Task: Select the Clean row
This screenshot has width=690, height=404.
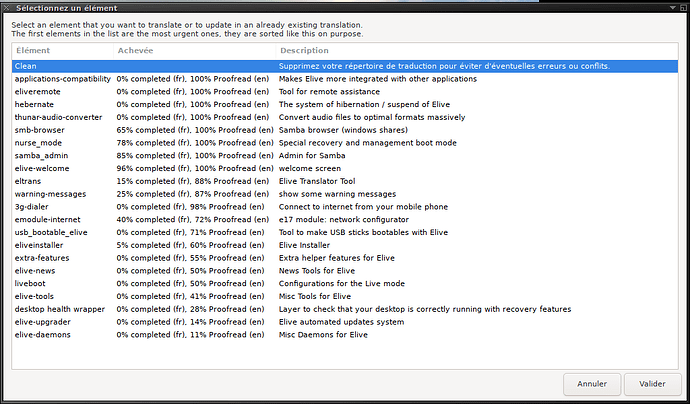Action: point(345,66)
